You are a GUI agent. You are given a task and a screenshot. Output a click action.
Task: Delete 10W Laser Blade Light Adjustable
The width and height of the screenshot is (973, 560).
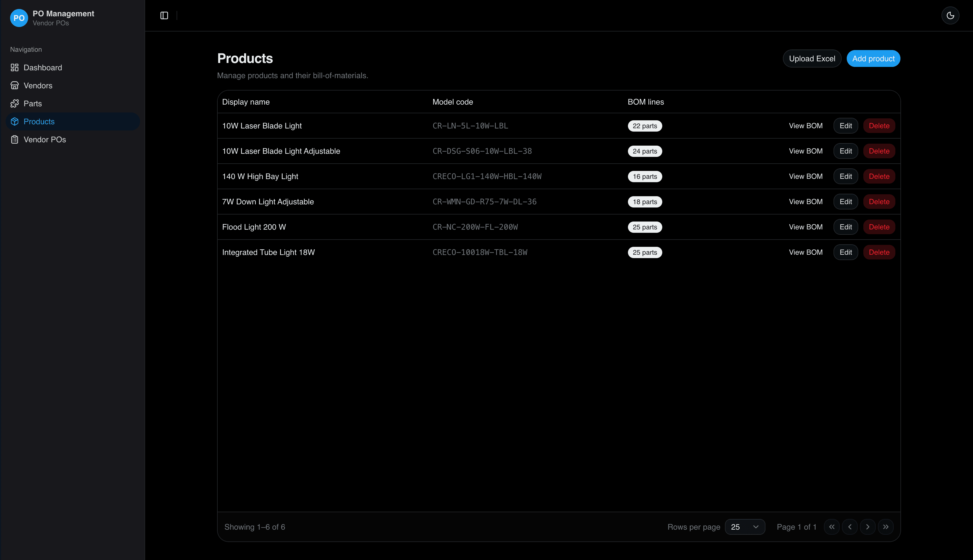coord(879,151)
